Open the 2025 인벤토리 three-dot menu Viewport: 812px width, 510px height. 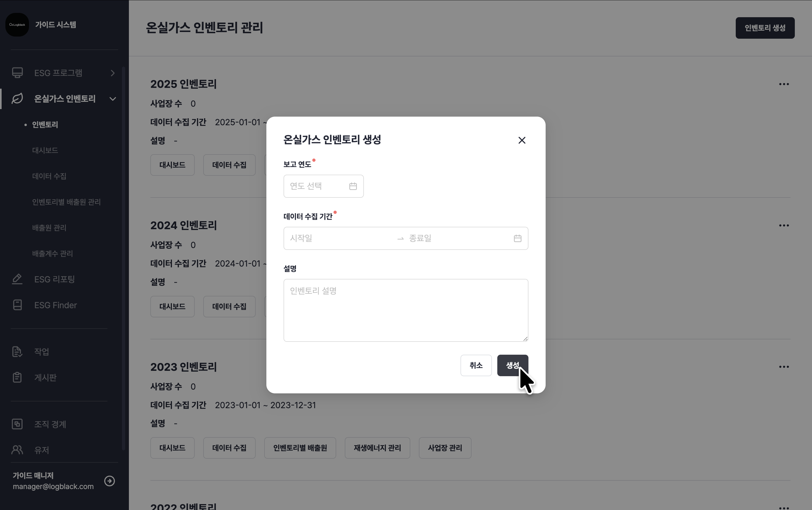784,84
